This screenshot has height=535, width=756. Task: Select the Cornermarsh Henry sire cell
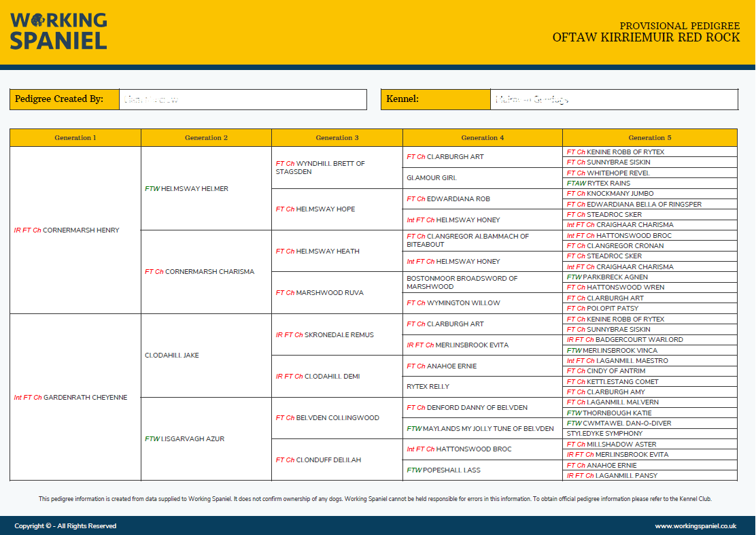click(67, 230)
